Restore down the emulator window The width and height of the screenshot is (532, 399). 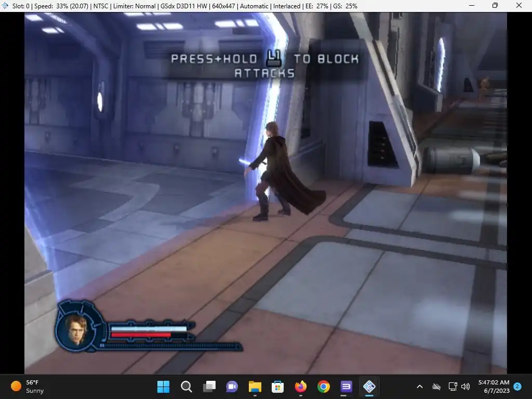tap(495, 5)
